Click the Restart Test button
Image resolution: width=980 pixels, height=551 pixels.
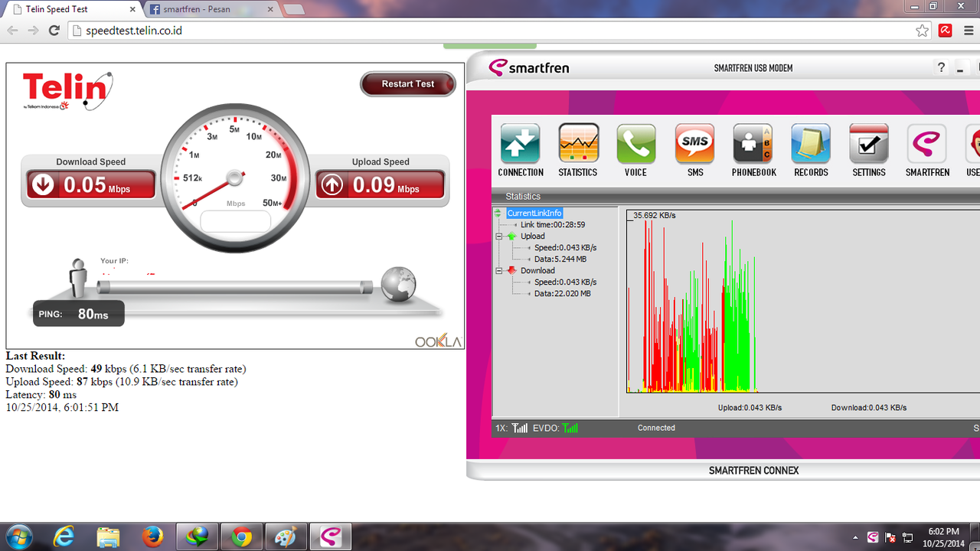[x=408, y=84]
